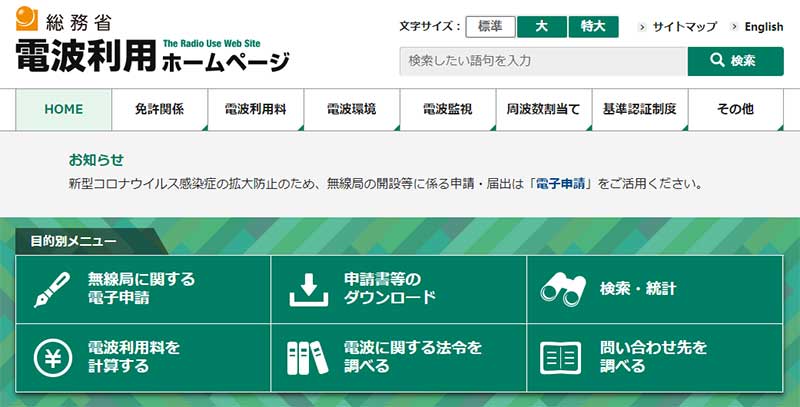Open the HOME tab
800x407 pixels.
64,110
